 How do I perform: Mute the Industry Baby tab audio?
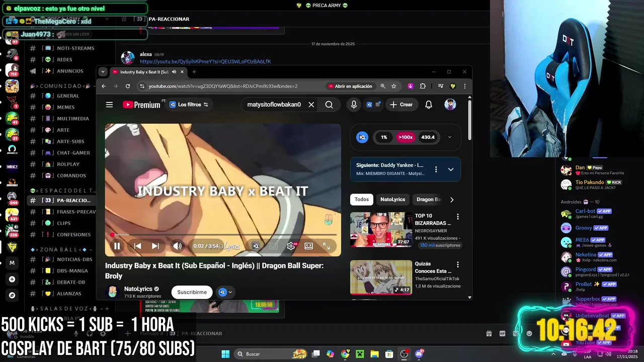pos(174,72)
